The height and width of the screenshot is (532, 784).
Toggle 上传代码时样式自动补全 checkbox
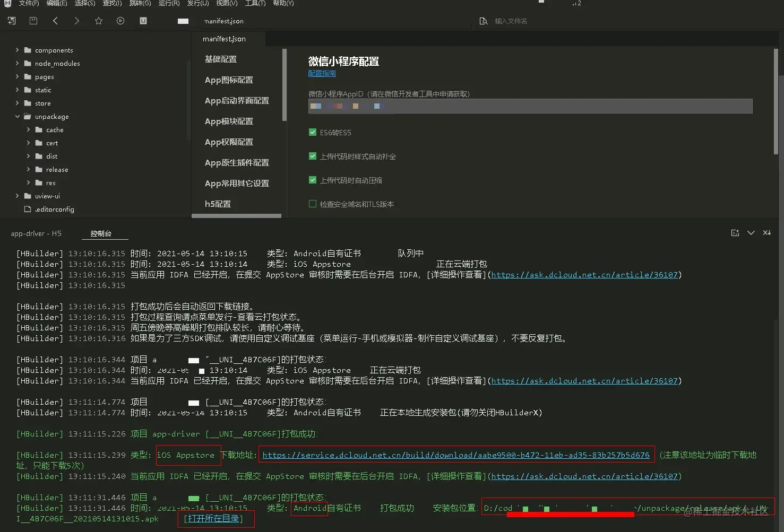pyautogui.click(x=313, y=156)
